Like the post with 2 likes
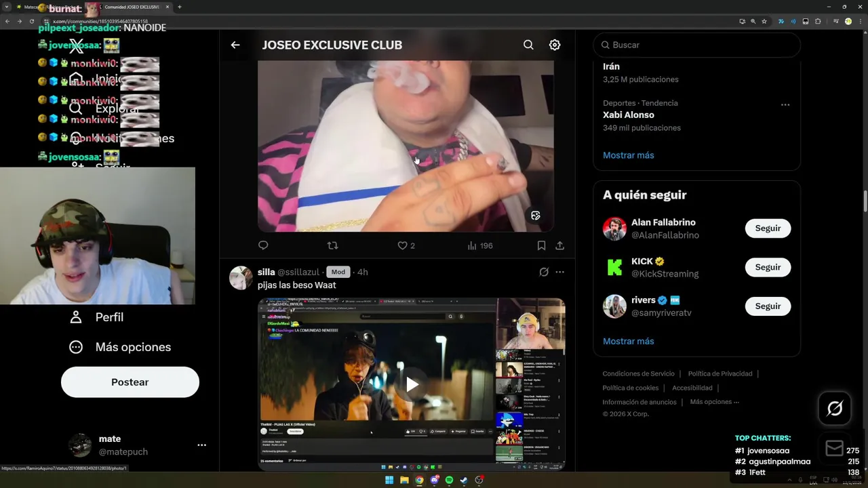The height and width of the screenshot is (488, 868). pos(406,245)
